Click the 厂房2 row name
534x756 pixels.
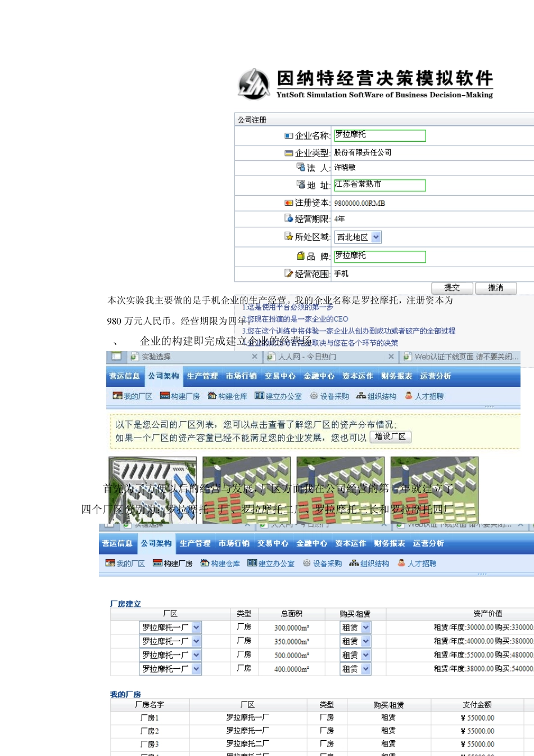[150, 731]
